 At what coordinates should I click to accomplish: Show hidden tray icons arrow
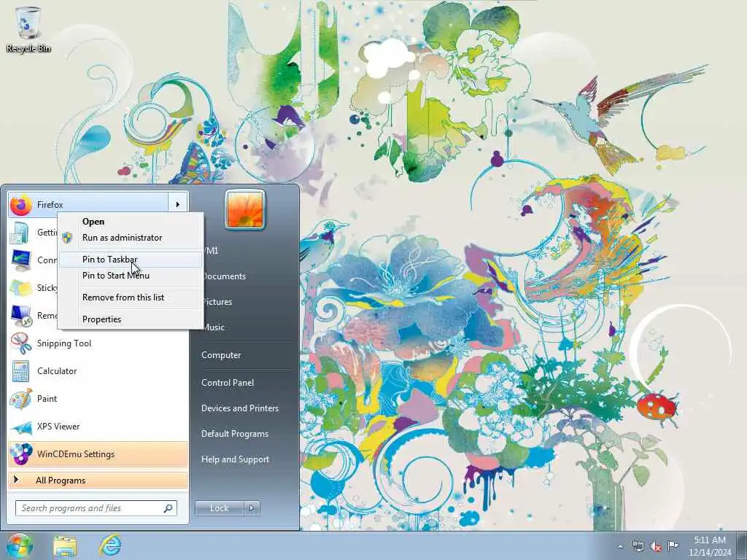coord(620,546)
